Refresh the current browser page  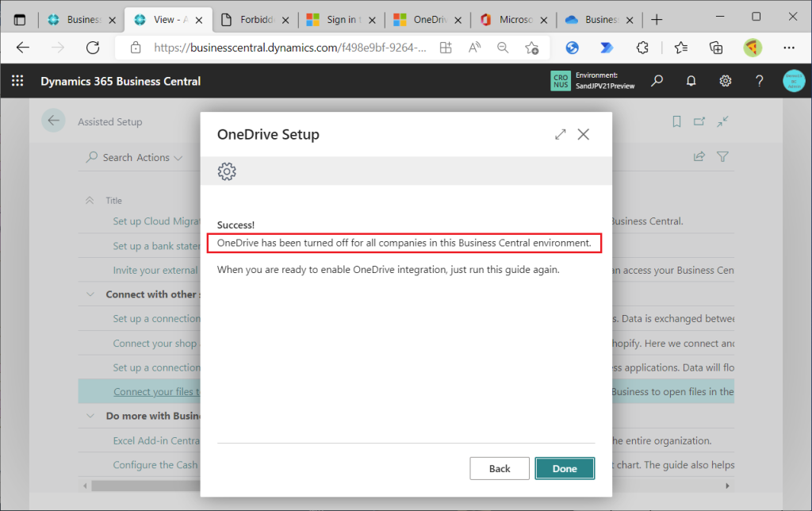[93, 48]
